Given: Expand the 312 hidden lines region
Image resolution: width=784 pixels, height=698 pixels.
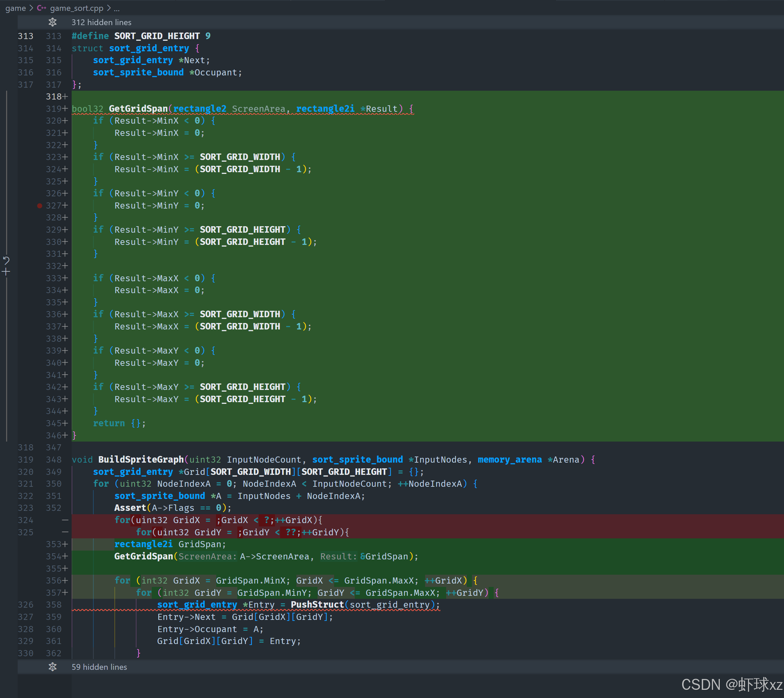Looking at the screenshot, I should [x=101, y=22].
